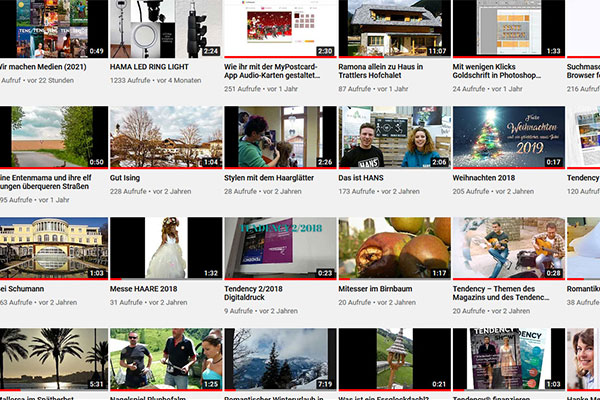Click the '9 Aufrufe • vor 2 Jahren' text
This screenshot has width=600, height=400.
click(x=261, y=311)
